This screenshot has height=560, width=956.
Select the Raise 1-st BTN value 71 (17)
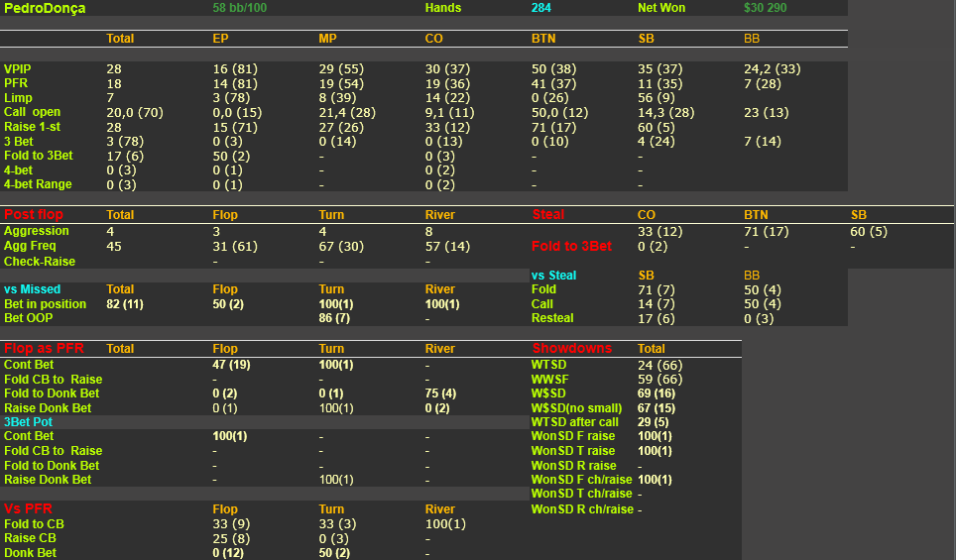(x=554, y=127)
